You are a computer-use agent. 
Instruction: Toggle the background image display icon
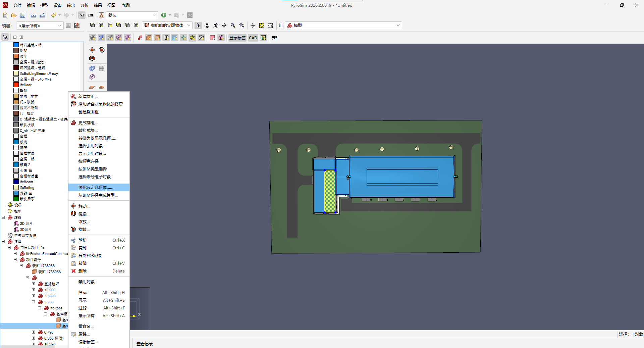click(x=263, y=38)
